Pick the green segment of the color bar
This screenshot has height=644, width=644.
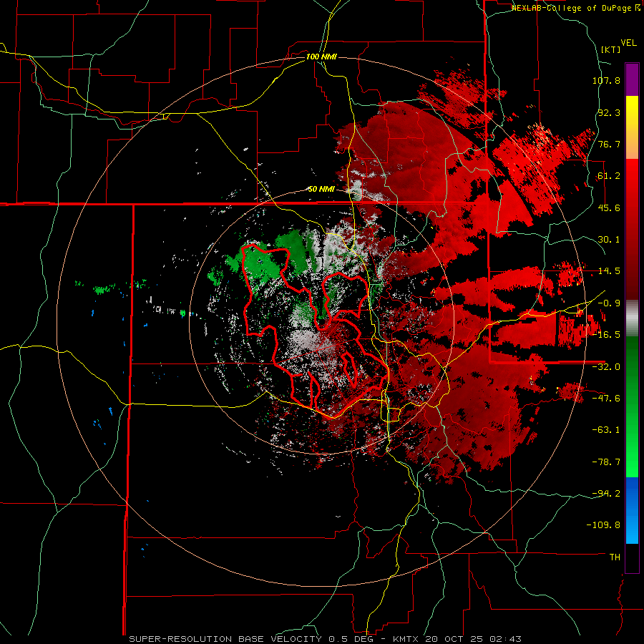(632, 406)
